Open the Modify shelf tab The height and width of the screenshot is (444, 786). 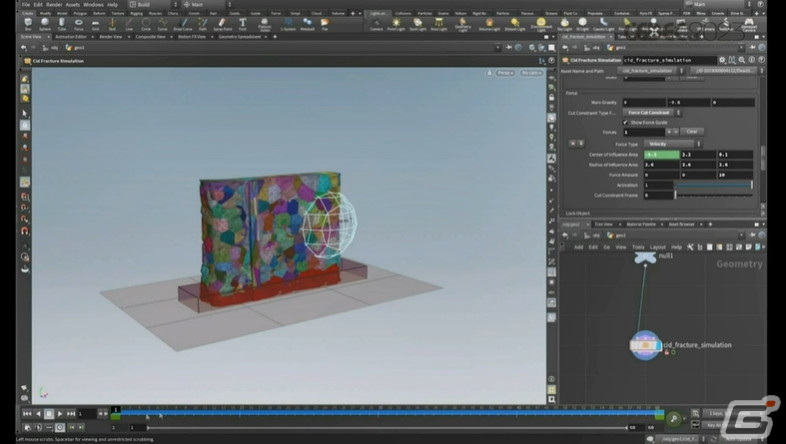coord(45,14)
